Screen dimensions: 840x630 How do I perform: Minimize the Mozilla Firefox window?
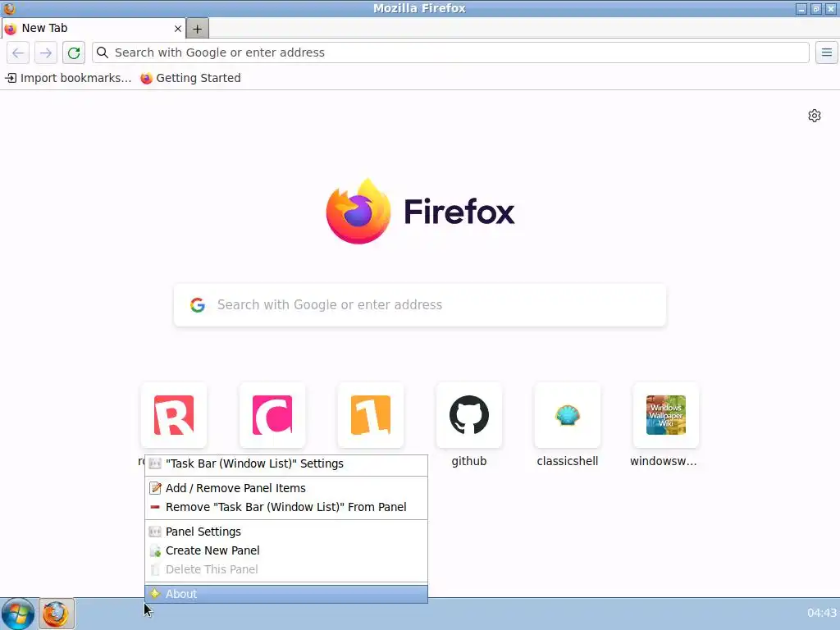801,8
